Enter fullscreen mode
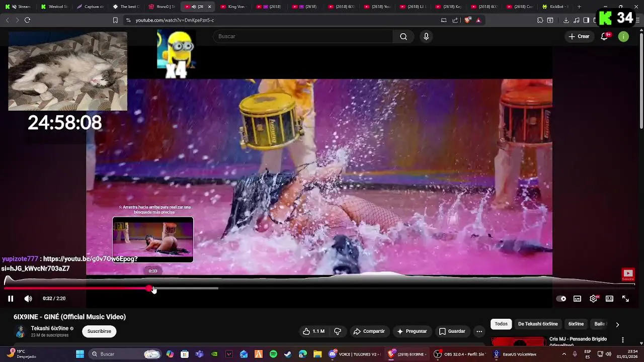644x362 pixels. pos(625,299)
